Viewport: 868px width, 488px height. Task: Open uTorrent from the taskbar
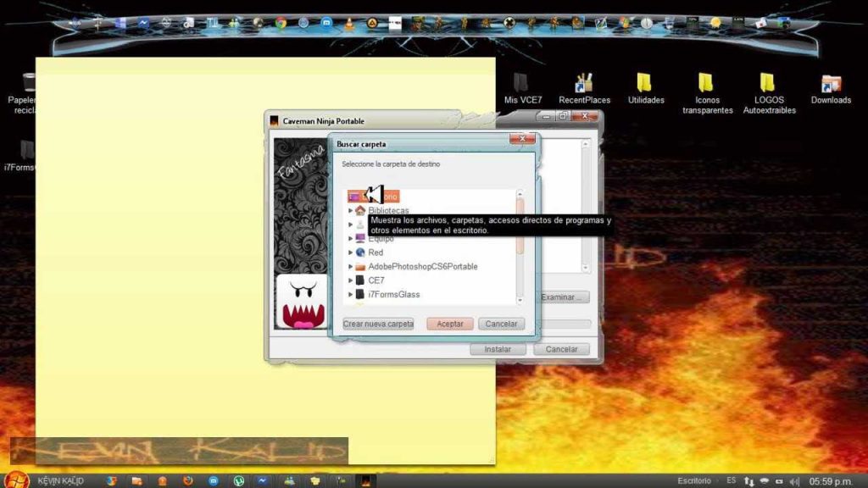(x=239, y=480)
